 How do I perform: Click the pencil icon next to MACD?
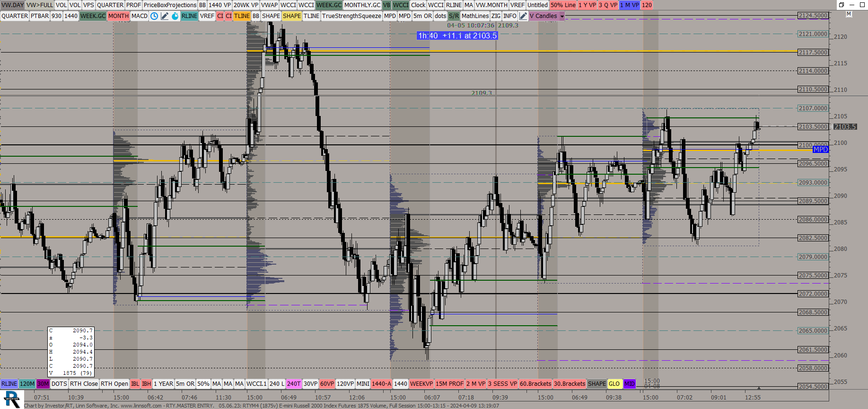(165, 16)
